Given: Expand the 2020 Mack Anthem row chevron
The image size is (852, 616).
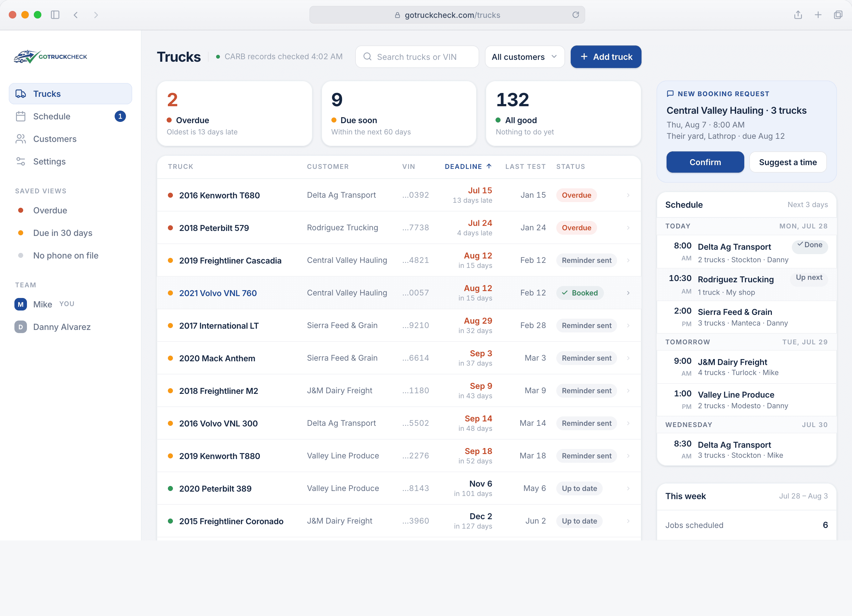Looking at the screenshot, I should point(628,358).
